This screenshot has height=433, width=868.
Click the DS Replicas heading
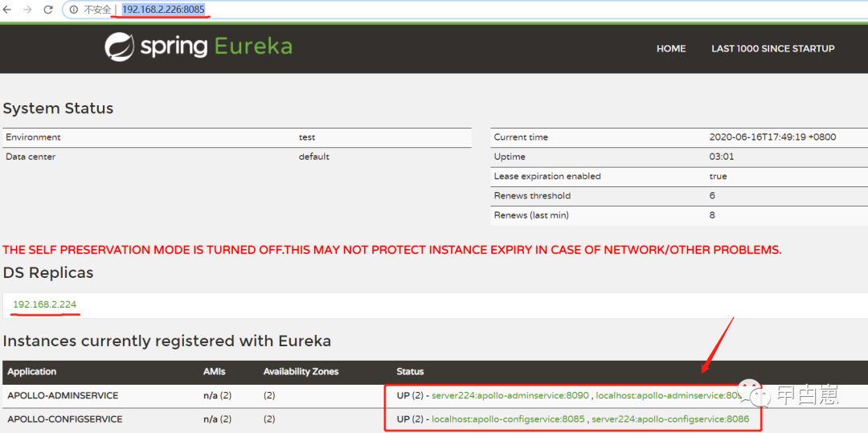[x=48, y=272]
